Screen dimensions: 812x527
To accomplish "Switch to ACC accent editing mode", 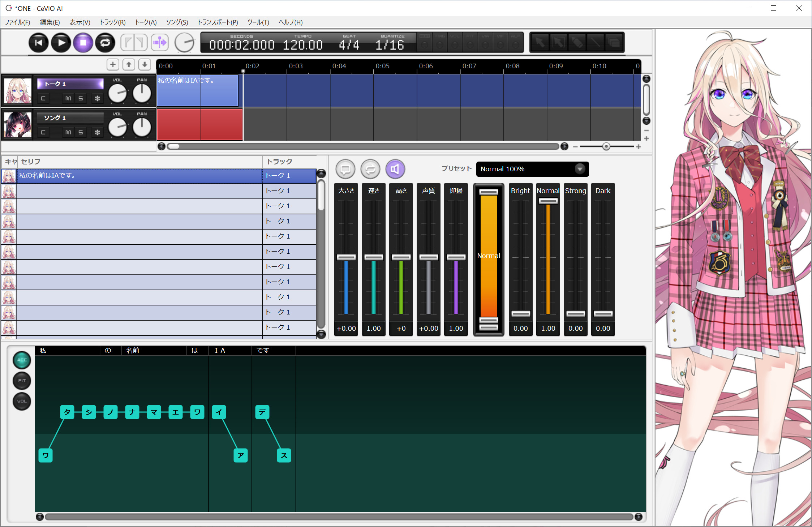I will click(22, 360).
